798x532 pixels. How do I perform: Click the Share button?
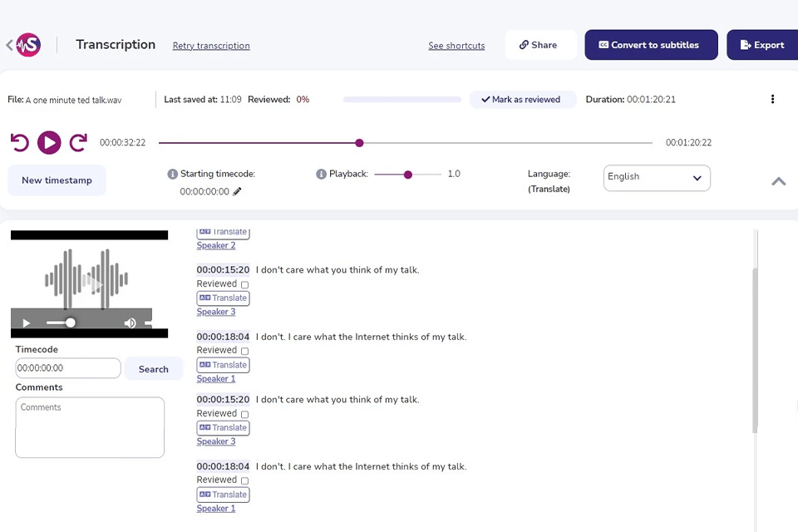click(540, 45)
